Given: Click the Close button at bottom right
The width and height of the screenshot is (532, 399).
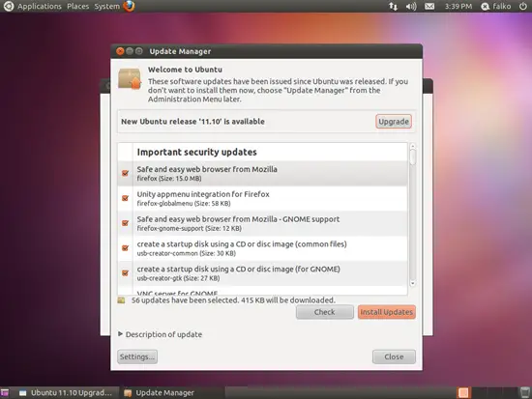Looking at the screenshot, I should [x=394, y=356].
